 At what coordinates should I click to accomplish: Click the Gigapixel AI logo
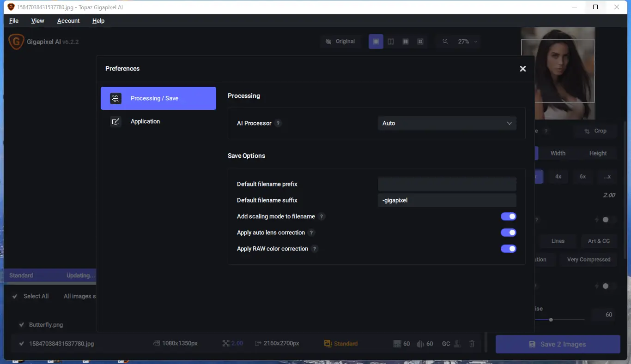click(x=16, y=42)
